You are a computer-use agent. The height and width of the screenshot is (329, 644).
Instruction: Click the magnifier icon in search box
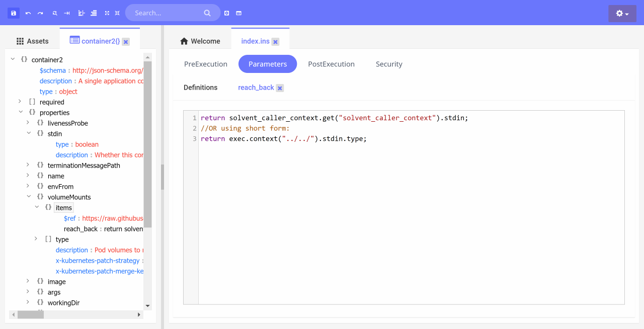207,13
